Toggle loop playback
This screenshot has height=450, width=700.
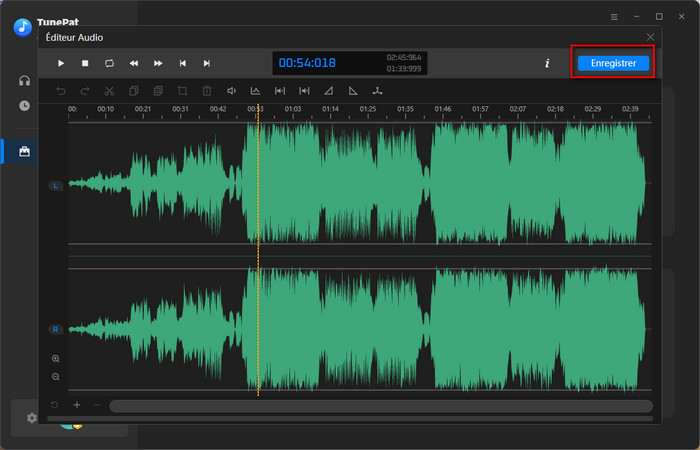[109, 63]
